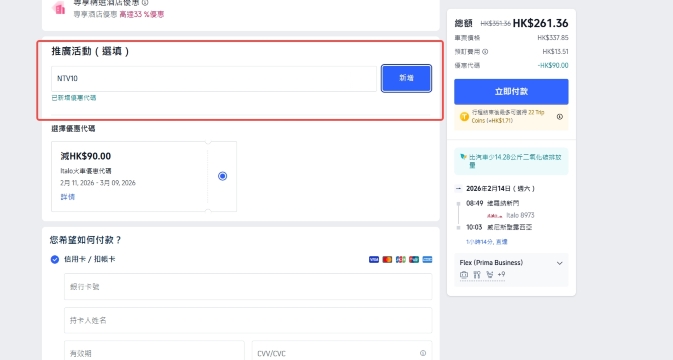The image size is (673, 360).
Task: Click the CVV/CVC info icon
Action: point(423,353)
